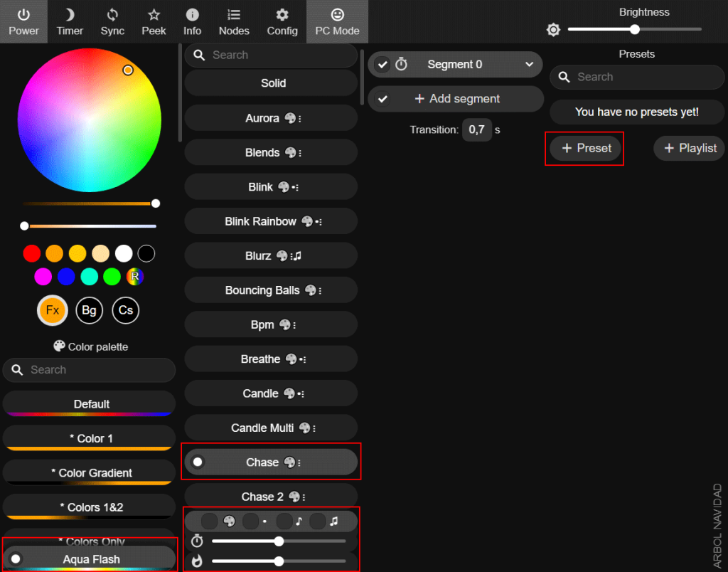728x572 pixels.
Task: Pick the cyan quick color swatch
Action: 89,277
